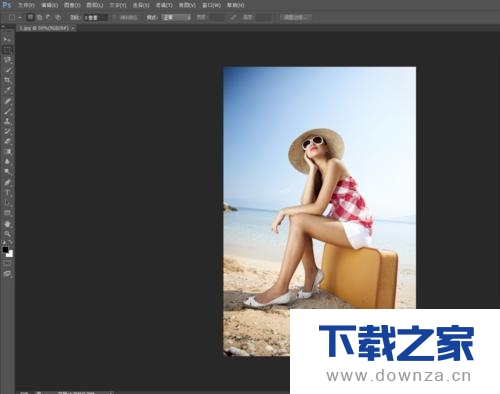Toggle Quick Mask mode
The height and width of the screenshot is (394, 500).
[7, 264]
